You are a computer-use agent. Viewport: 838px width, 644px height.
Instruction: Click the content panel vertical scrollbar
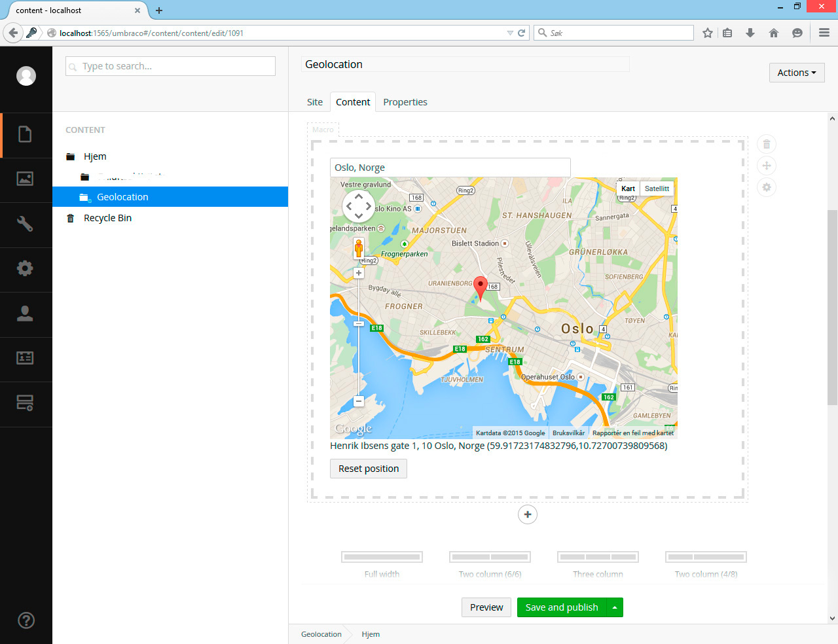pyautogui.click(x=832, y=308)
